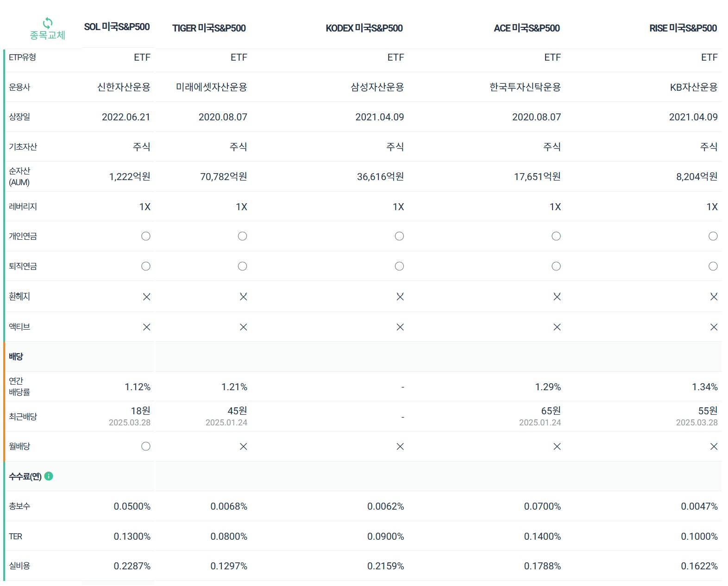This screenshot has width=728, height=586.
Task: Click the 종목교체 label text
Action: 48,35
